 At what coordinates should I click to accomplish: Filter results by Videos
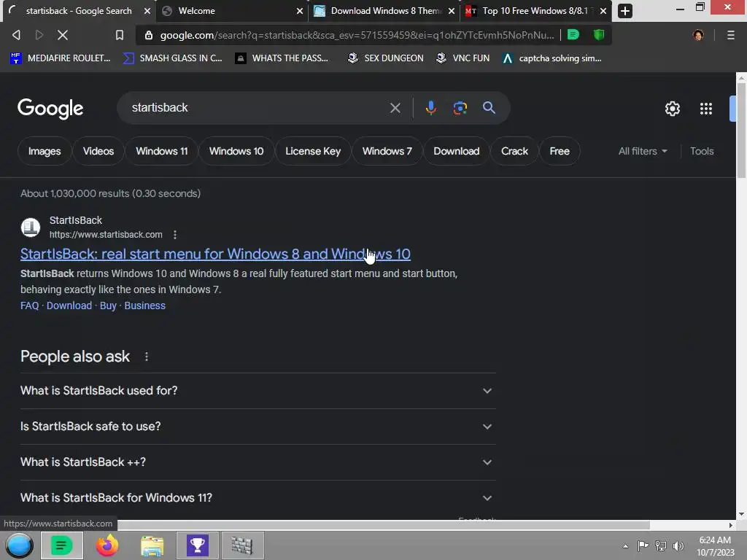tap(98, 151)
